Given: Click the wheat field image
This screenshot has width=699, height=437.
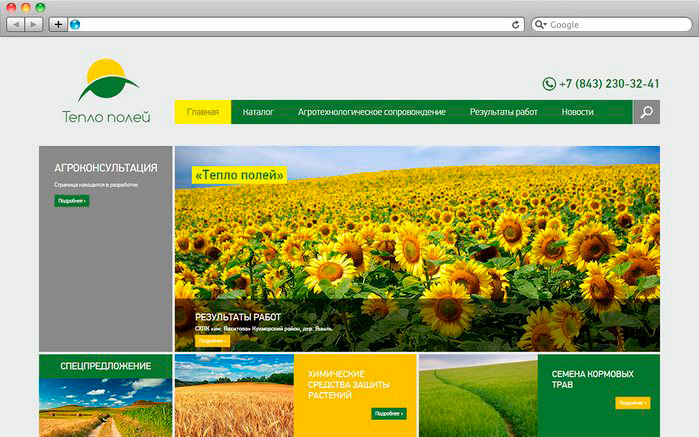Looking at the screenshot, I should pyautogui.click(x=234, y=396).
